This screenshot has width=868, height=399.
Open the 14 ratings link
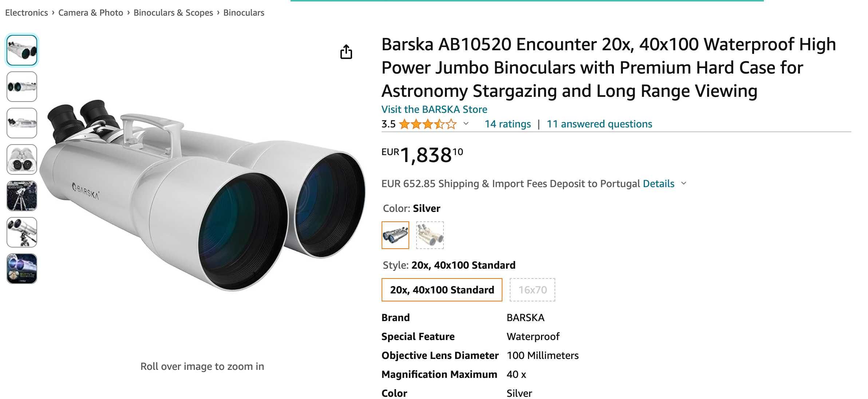508,124
